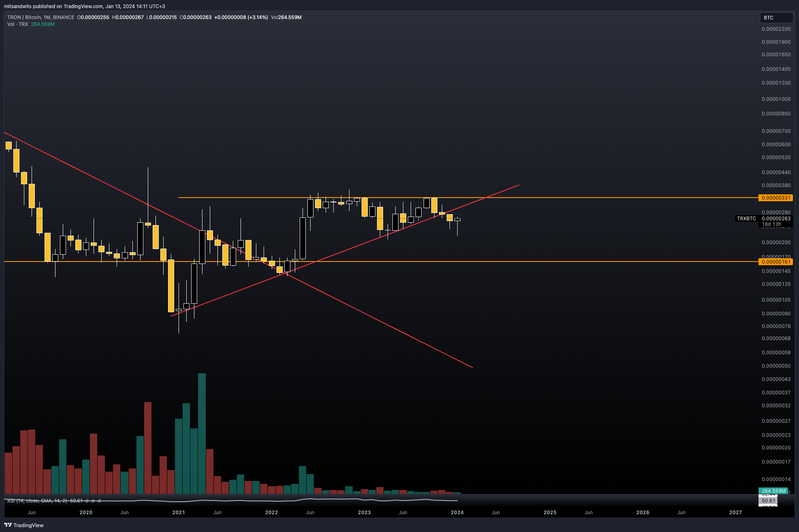The height and width of the screenshot is (532, 799).
Task: Click the 0.00001000 price axis label
Action: [776, 99]
